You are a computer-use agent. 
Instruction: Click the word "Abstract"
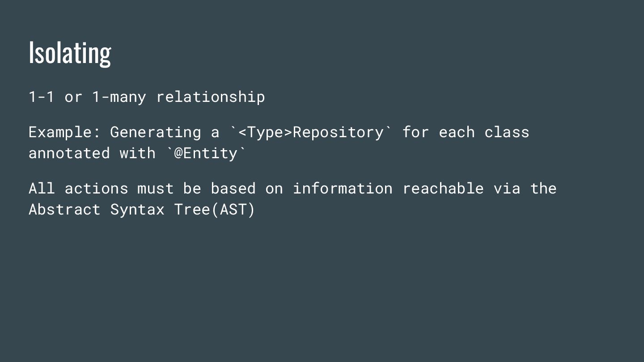(x=65, y=209)
